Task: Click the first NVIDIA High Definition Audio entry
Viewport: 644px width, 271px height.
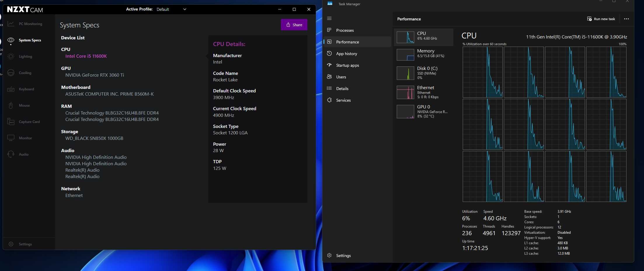Action: tap(96, 157)
